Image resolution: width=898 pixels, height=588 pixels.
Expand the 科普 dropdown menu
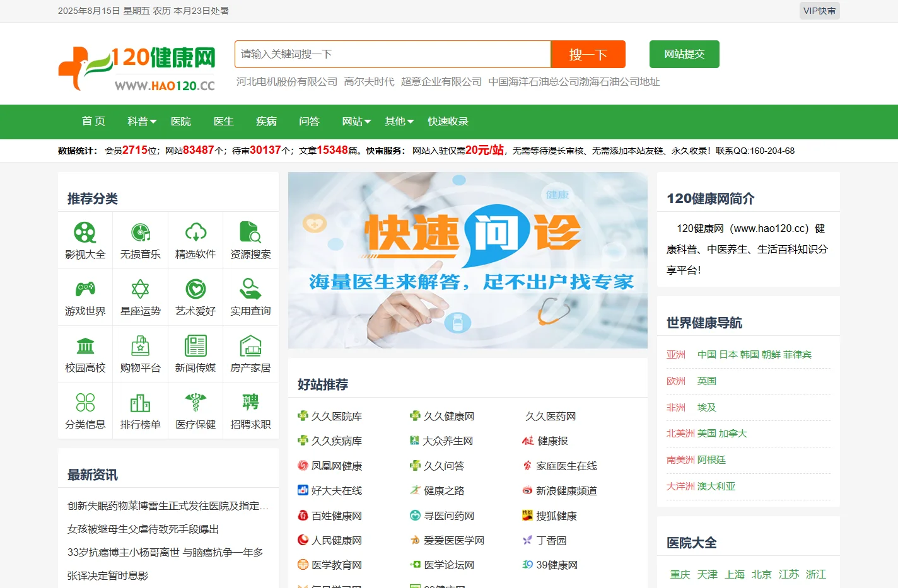coord(142,122)
